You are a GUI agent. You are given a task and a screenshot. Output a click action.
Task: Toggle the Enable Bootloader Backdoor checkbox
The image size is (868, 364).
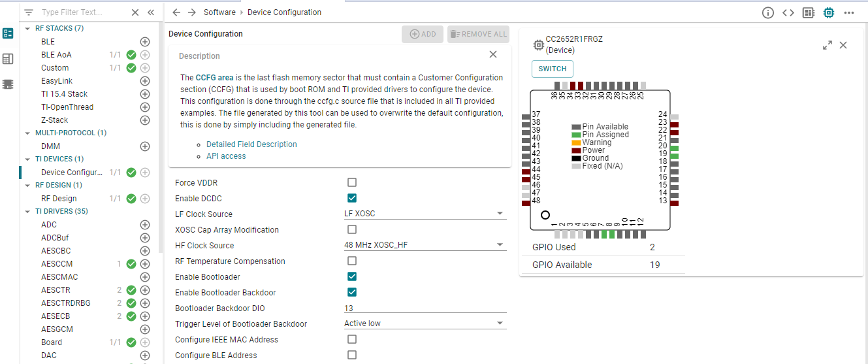(352, 293)
